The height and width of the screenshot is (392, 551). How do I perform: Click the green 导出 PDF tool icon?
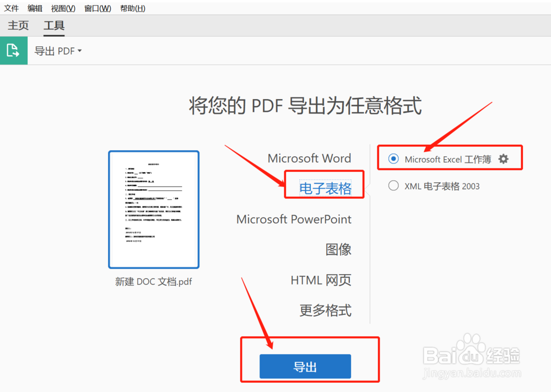point(13,50)
